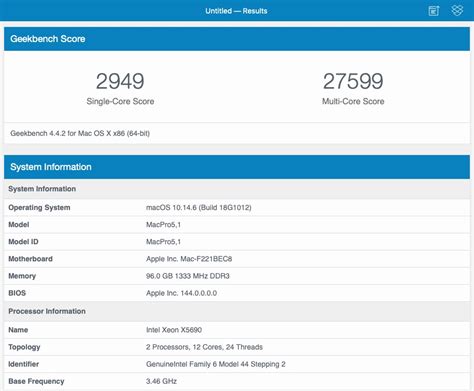
Task: Select macOS 10.14.6 build value
Action: pyautogui.click(x=199, y=208)
